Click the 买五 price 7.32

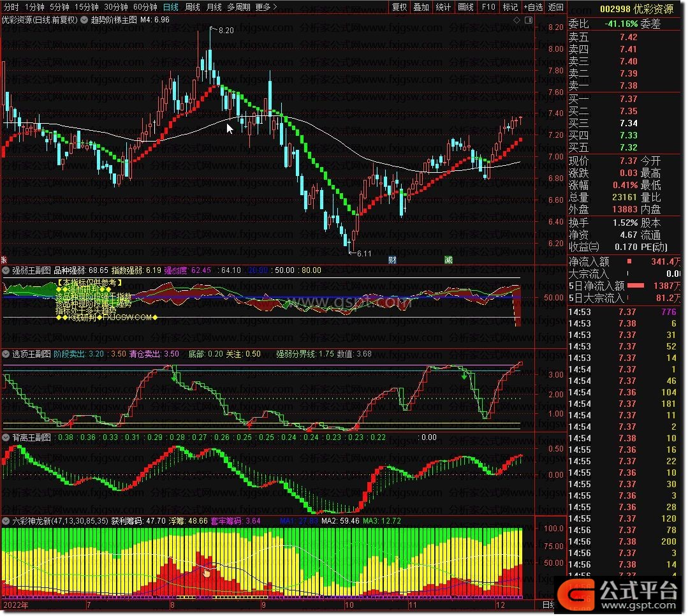click(x=628, y=147)
